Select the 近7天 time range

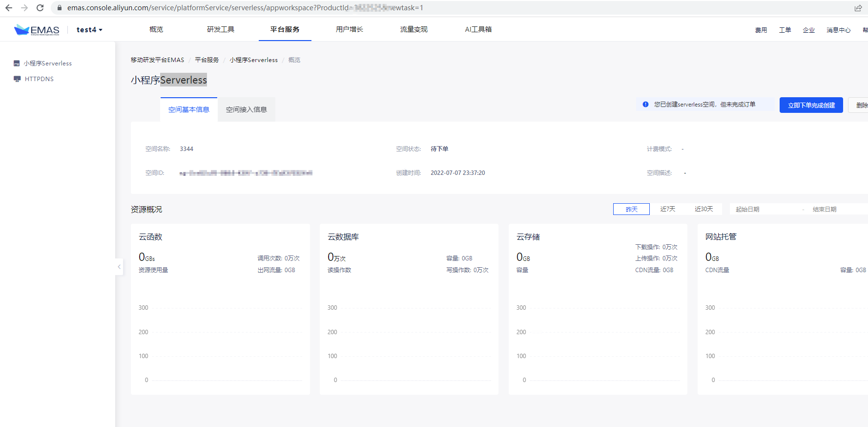point(668,209)
